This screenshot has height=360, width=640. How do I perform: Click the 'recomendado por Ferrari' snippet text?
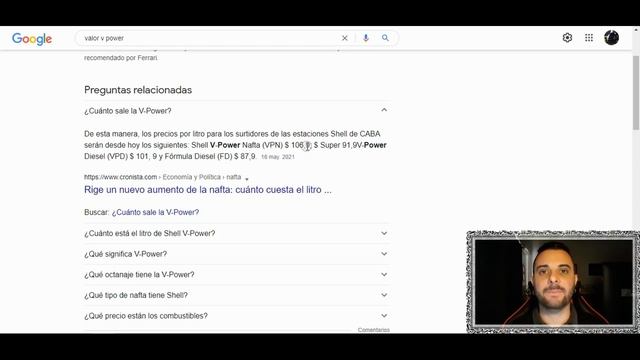click(x=121, y=58)
